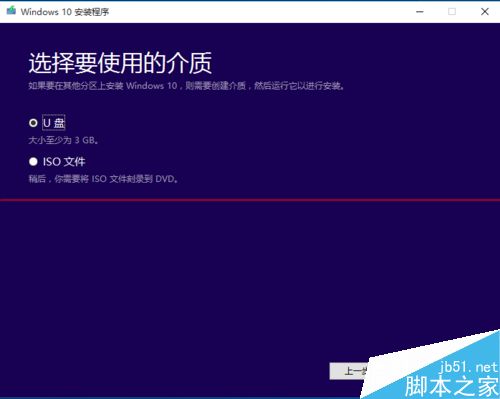Click the ISO note mentioning DVD
Screen dimensions: 500x399
(x=103, y=179)
